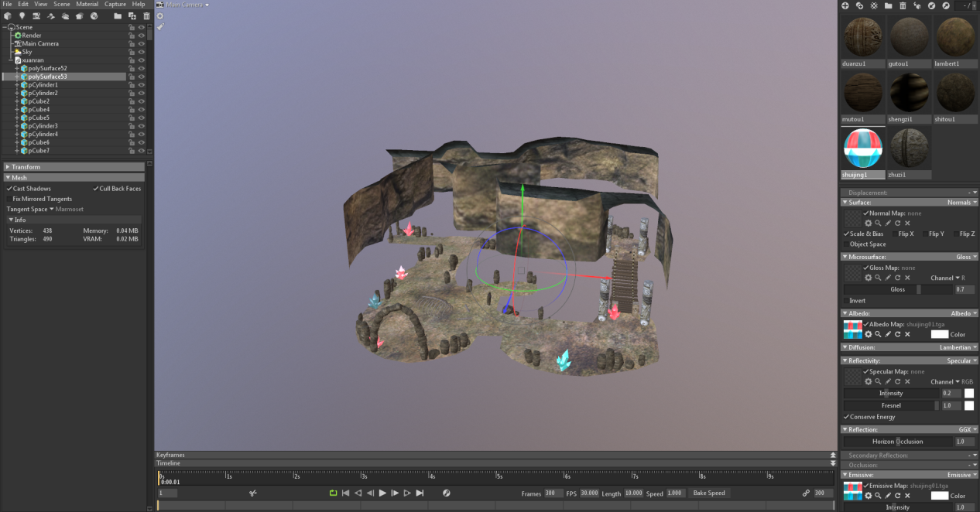
Task: Toggle Conserve Energy checkbox
Action: click(846, 417)
